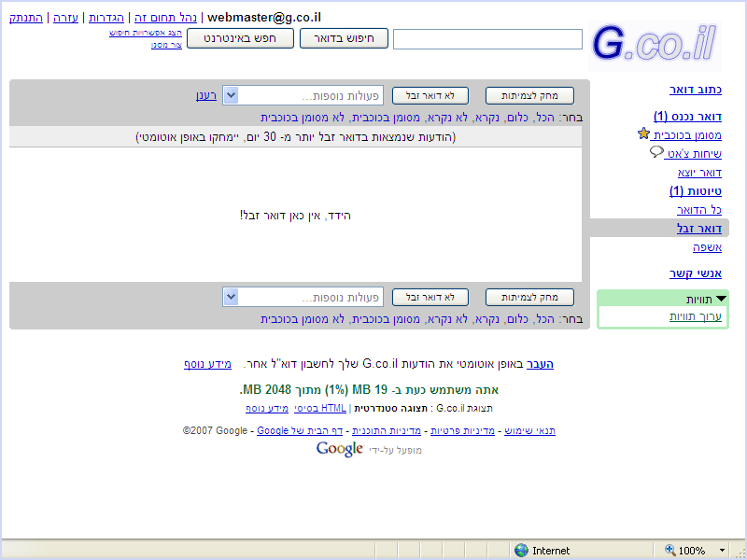Select הכל in the bottom select row
The width and height of the screenshot is (747, 560).
coord(545,319)
